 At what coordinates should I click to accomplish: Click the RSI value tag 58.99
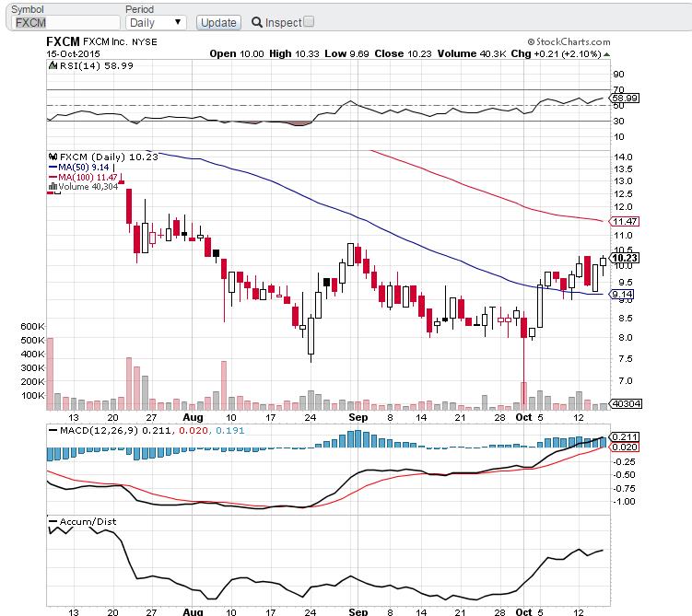pos(624,98)
